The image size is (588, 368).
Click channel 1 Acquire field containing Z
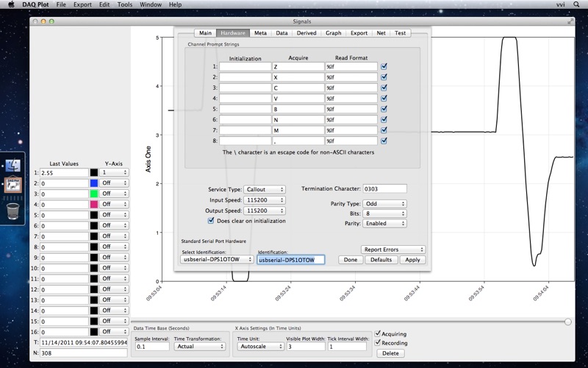coord(298,66)
